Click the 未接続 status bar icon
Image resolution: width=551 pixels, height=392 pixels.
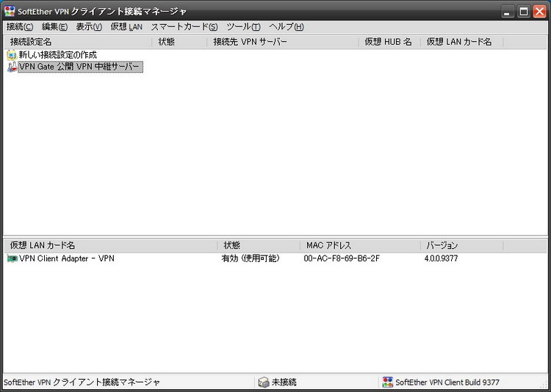pos(264,382)
